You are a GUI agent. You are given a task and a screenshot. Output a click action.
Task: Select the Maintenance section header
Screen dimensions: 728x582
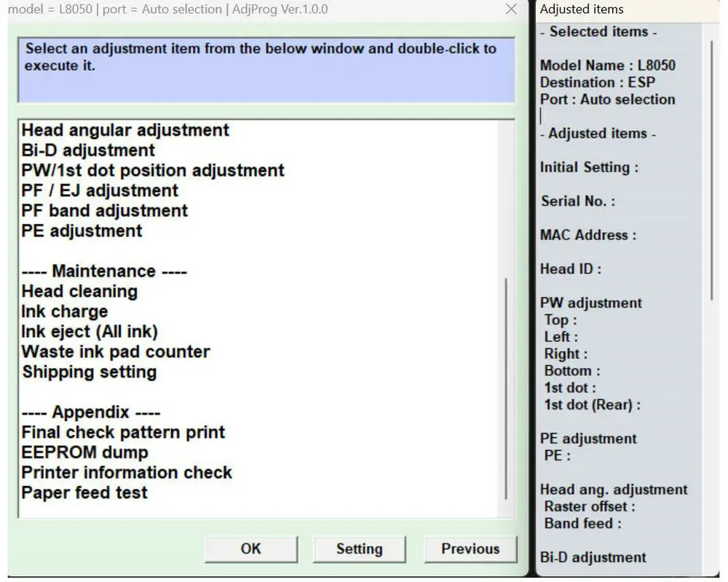pyautogui.click(x=104, y=271)
